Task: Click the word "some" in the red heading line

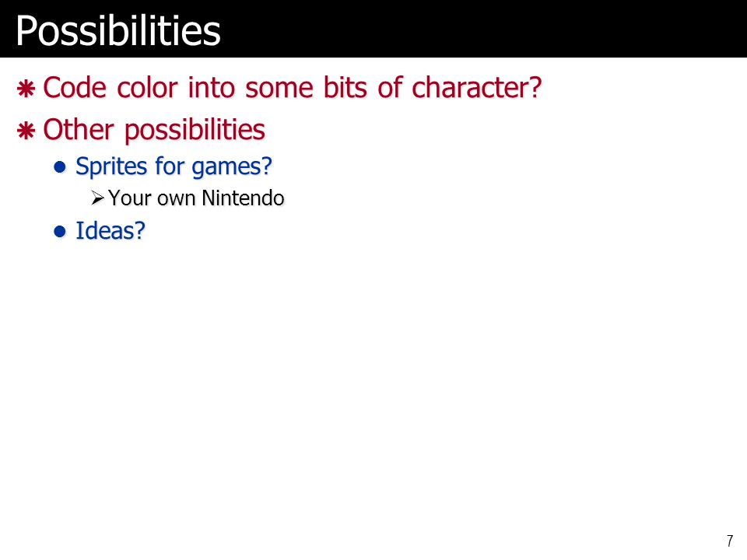Action: click(279, 89)
